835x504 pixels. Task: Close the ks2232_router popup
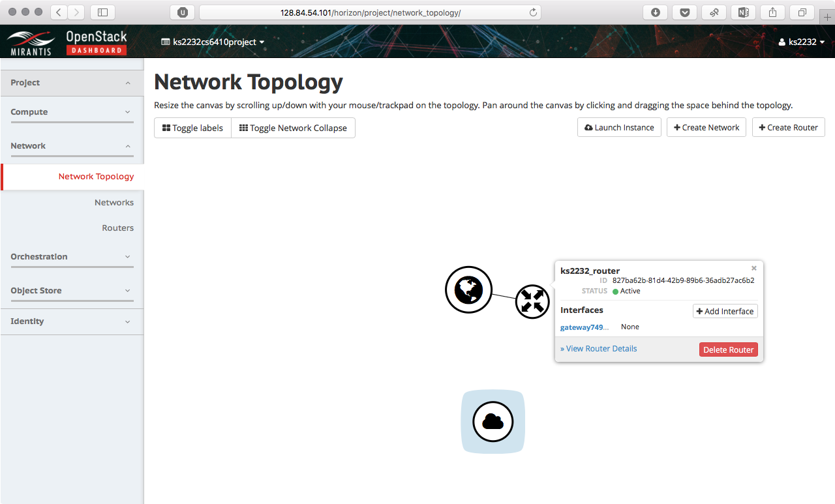pyautogui.click(x=754, y=268)
